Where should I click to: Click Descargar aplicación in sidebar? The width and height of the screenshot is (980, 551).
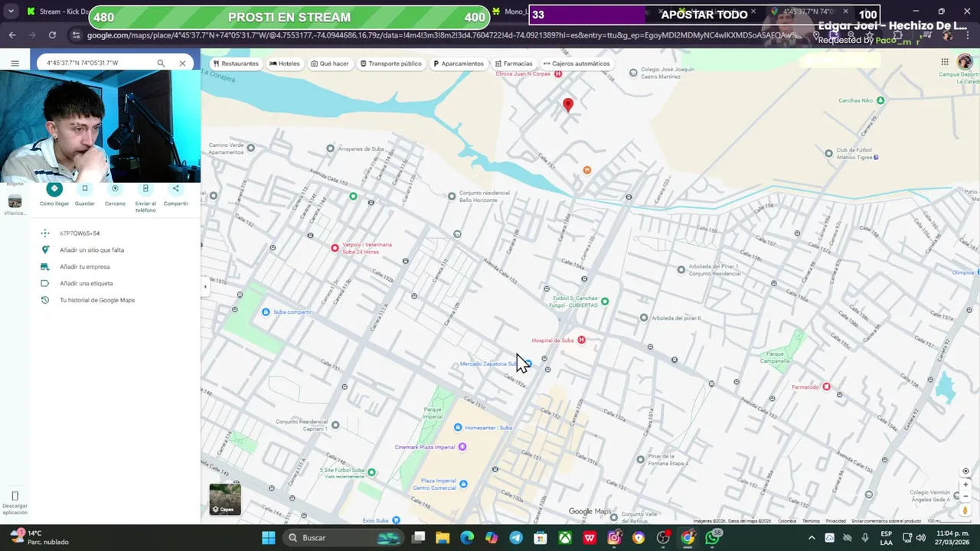[x=15, y=503]
